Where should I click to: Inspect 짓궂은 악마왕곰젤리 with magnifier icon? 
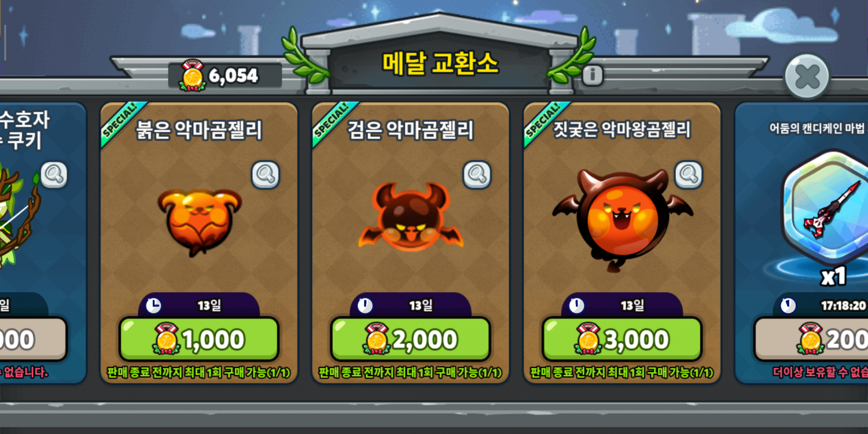689,174
